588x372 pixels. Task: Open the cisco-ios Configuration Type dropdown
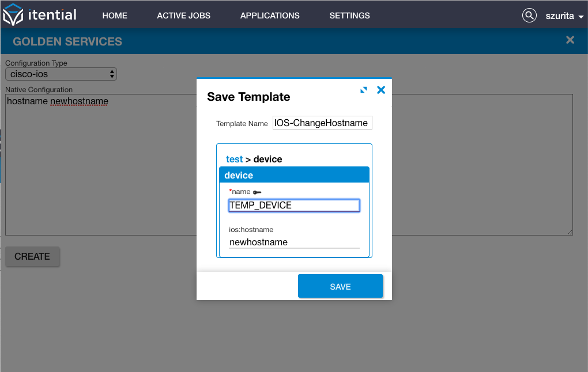61,74
